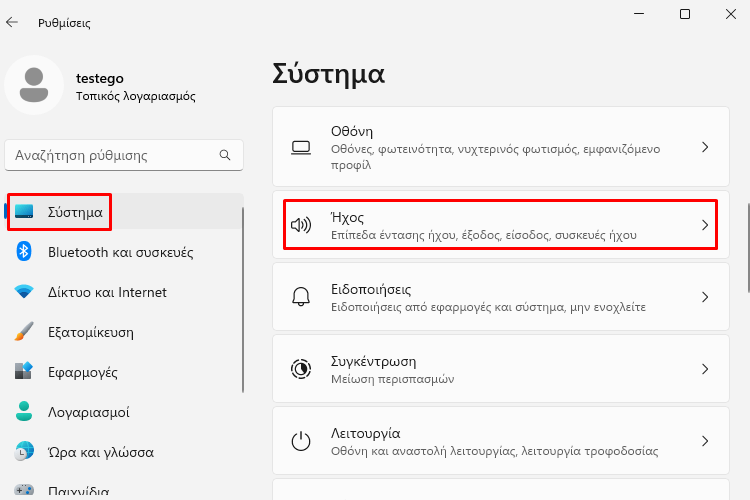
Task: Click the Εφαρμογές apps icon
Action: [x=23, y=371]
